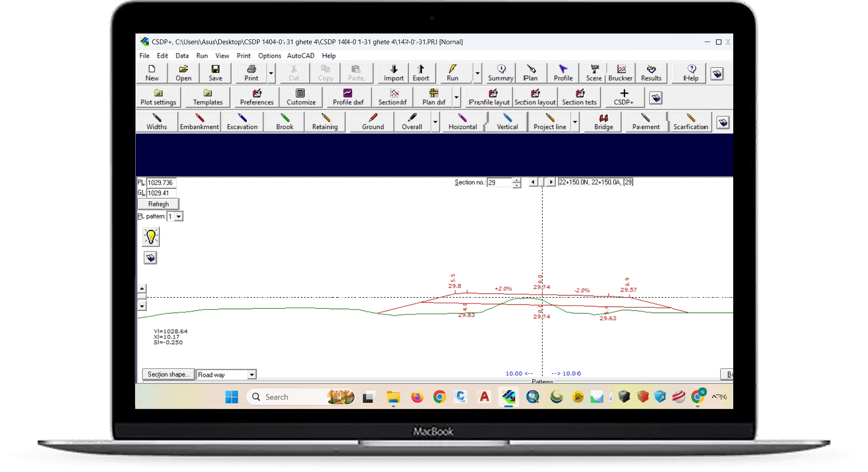This screenshot has width=868, height=472.
Task: Expand the PL pattern dropdown
Action: 179,217
